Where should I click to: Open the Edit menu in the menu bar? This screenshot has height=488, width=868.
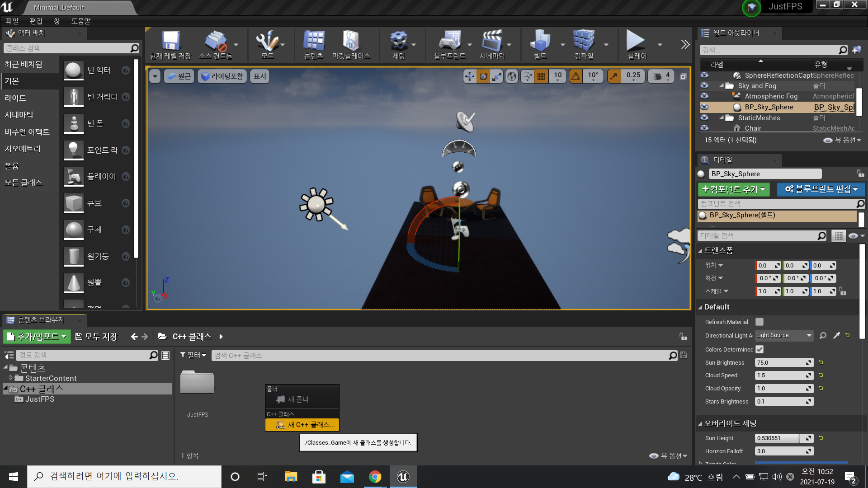[36, 21]
